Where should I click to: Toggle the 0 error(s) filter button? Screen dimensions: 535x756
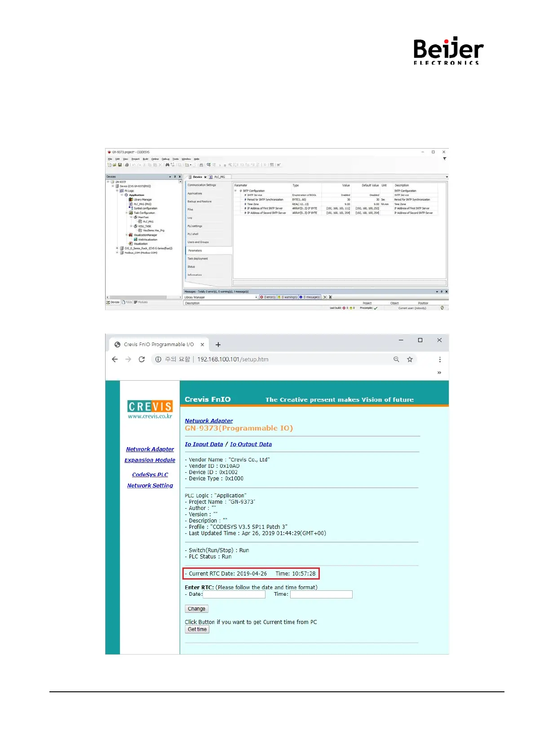pos(268,297)
